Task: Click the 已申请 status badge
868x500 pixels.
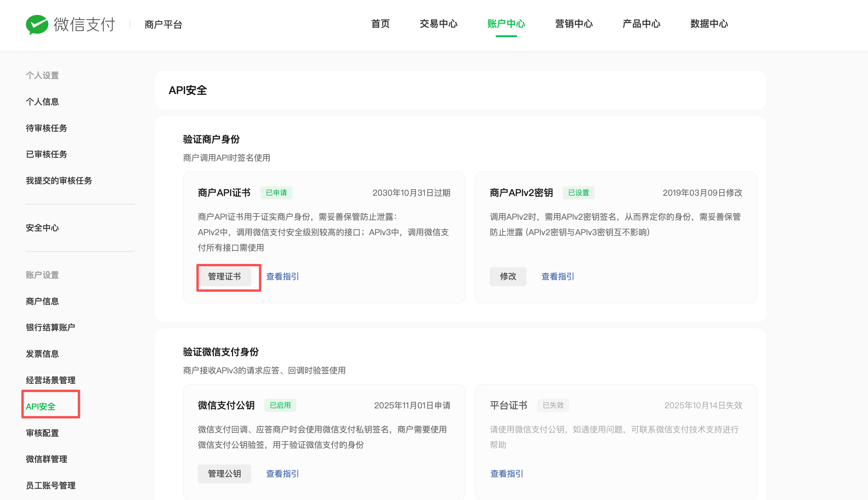Action: click(x=276, y=193)
